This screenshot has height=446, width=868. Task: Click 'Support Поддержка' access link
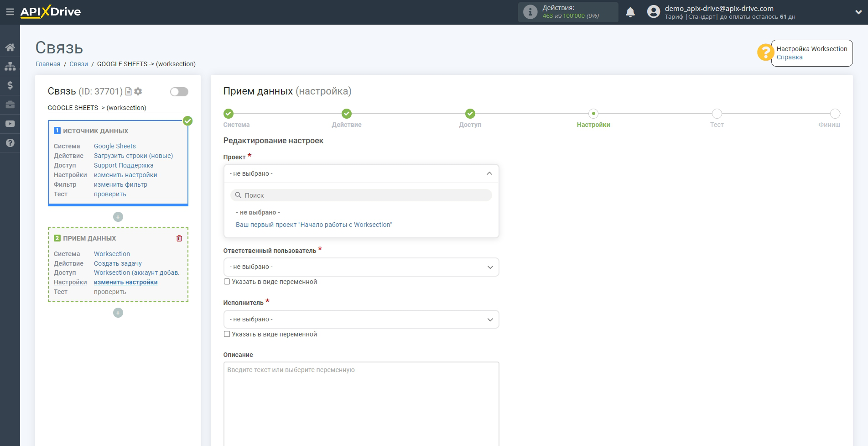[124, 165]
